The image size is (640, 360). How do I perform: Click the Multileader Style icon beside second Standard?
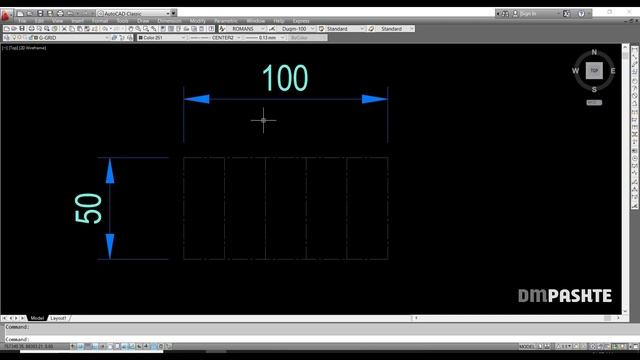click(x=371, y=29)
